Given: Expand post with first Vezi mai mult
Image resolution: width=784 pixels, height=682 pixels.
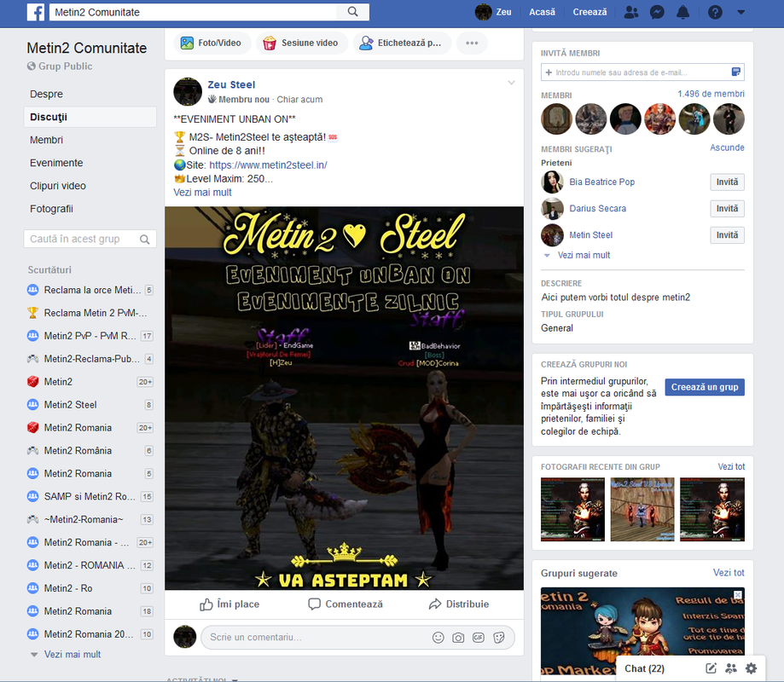Looking at the screenshot, I should pos(202,193).
